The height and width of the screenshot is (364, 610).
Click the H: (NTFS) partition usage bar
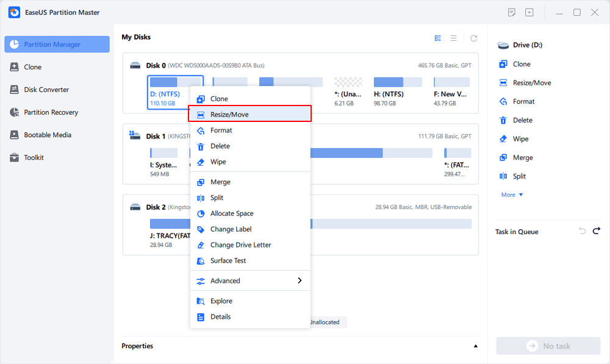coord(397,82)
